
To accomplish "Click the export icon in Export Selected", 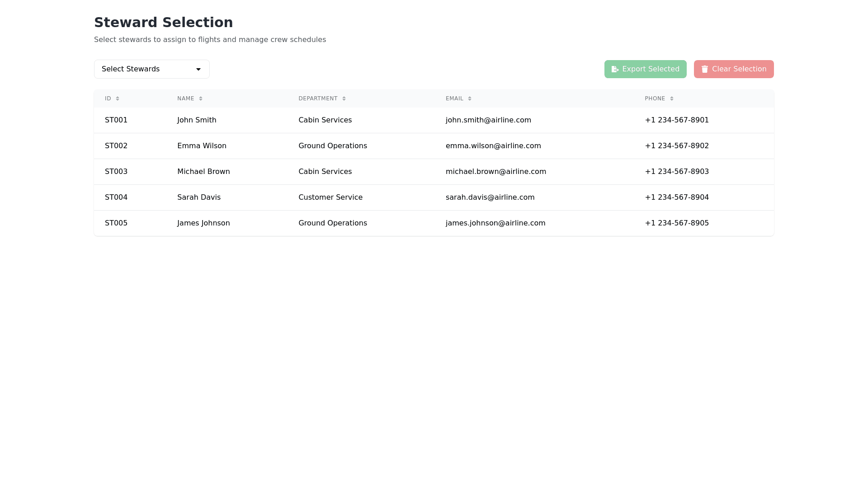I will (615, 69).
